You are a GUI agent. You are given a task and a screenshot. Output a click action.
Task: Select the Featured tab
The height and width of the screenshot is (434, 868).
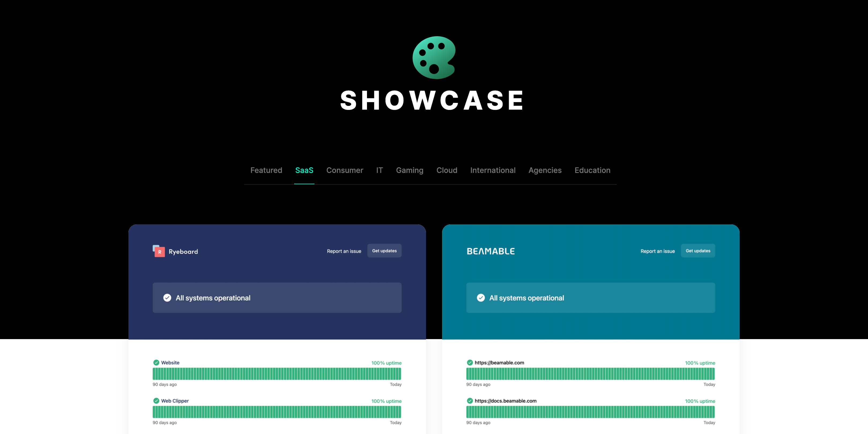pos(266,170)
